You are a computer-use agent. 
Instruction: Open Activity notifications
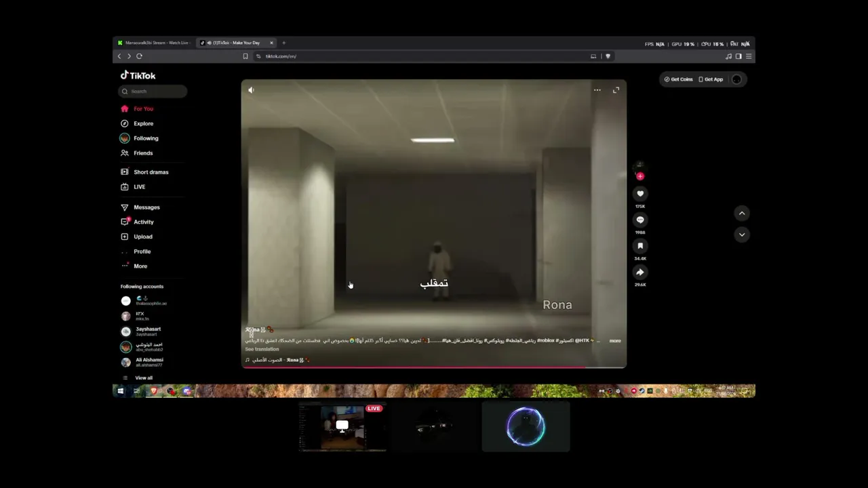[138, 222]
